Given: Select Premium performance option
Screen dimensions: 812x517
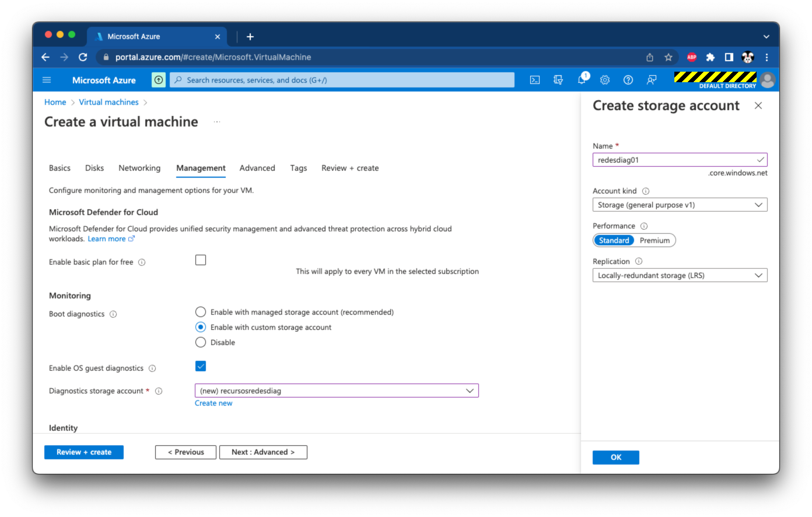Looking at the screenshot, I should (654, 241).
